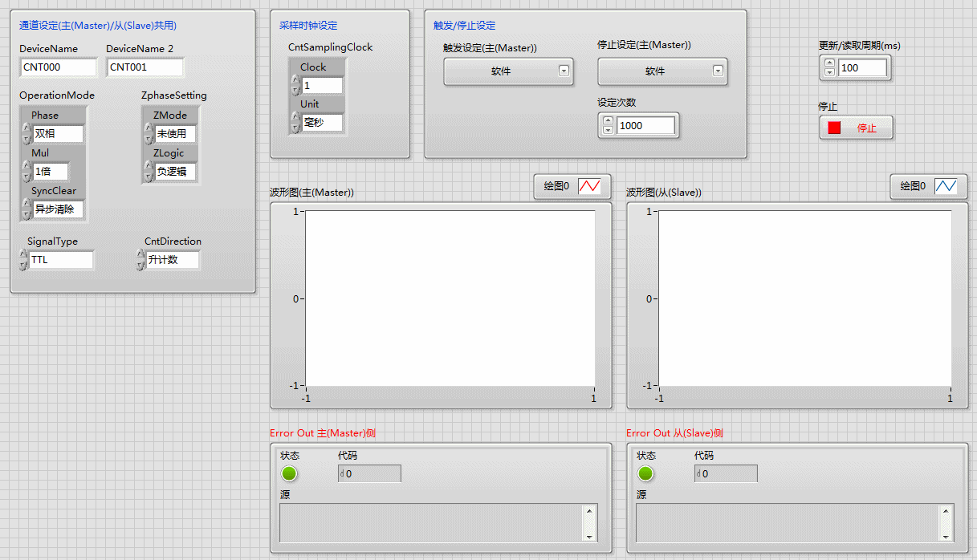Click the stepper arrows beside 设定次数 value 1000

[x=608, y=125]
